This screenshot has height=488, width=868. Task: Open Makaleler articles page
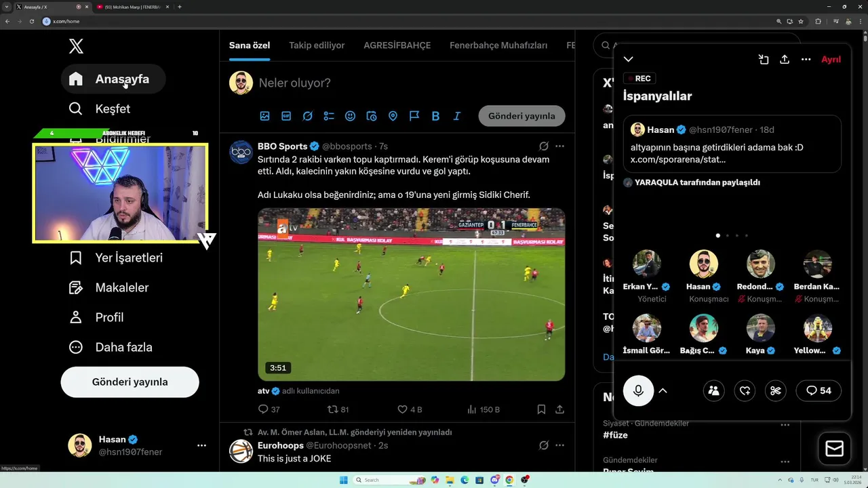(108, 287)
